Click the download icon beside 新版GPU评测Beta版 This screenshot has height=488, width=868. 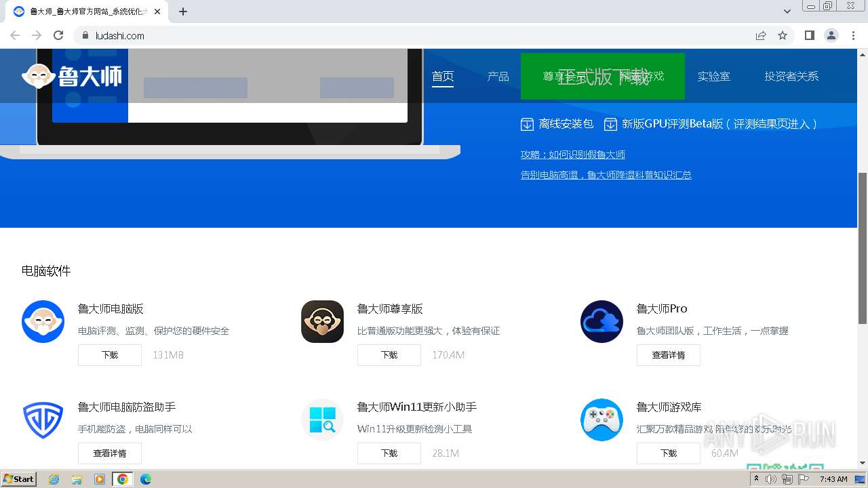coord(610,124)
